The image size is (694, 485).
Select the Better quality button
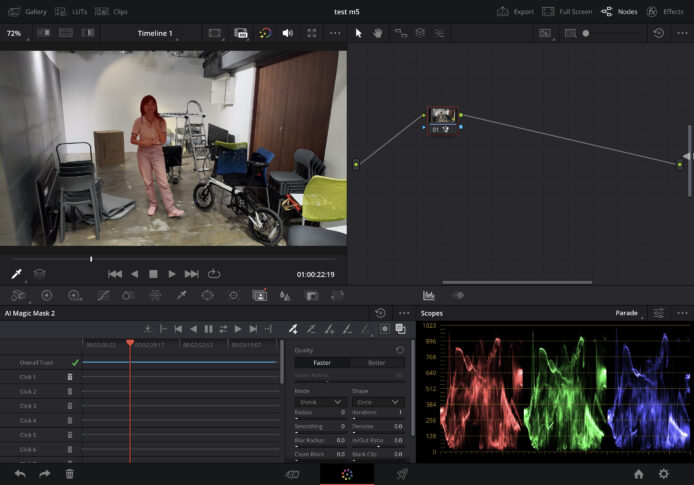click(376, 363)
